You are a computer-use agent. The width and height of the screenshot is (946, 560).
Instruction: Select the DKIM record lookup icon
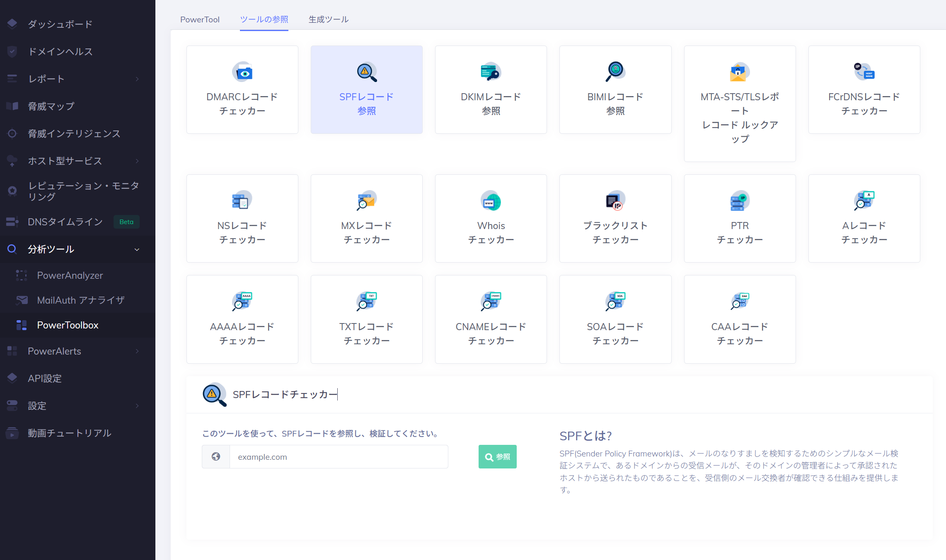click(x=491, y=72)
